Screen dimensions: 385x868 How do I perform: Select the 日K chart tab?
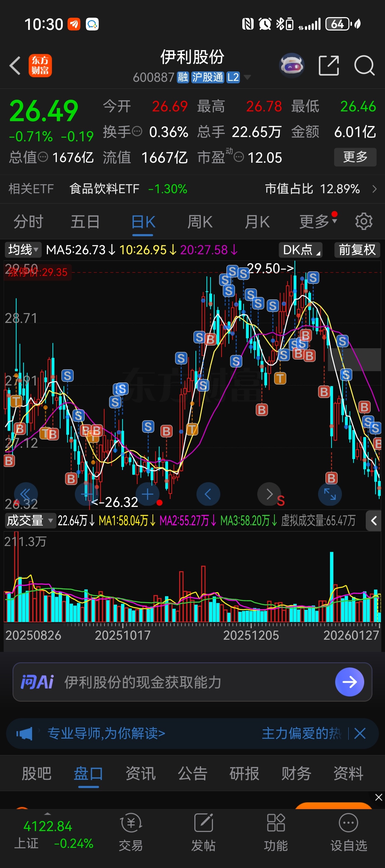pos(143,221)
